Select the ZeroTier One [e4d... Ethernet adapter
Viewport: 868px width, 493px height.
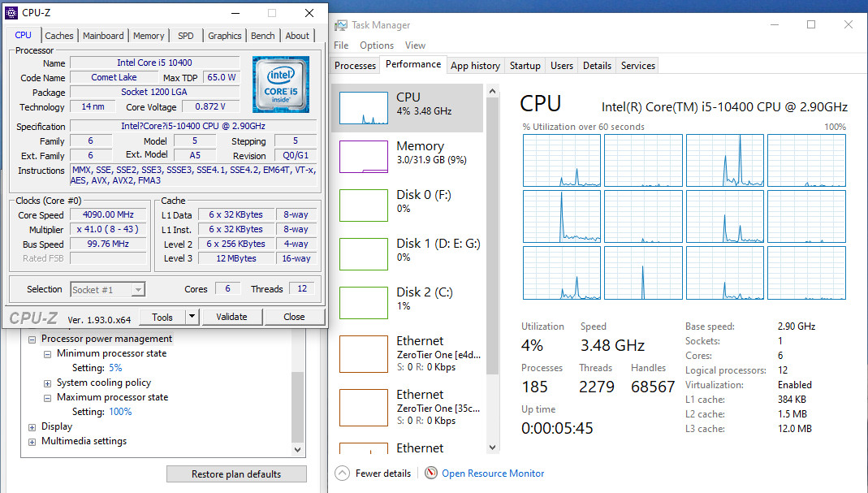click(408, 354)
